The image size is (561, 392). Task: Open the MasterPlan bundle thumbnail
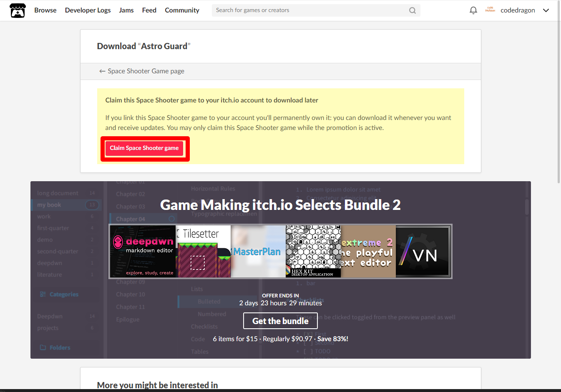click(258, 252)
